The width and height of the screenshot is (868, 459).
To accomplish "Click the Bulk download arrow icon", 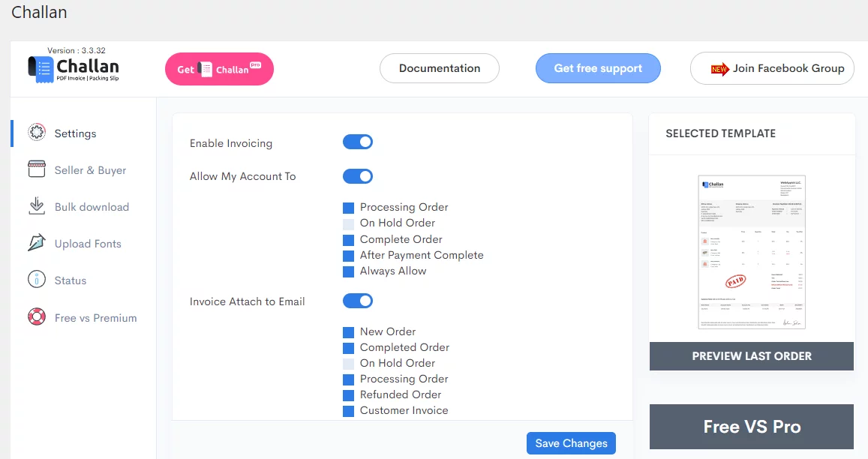I will tap(37, 205).
